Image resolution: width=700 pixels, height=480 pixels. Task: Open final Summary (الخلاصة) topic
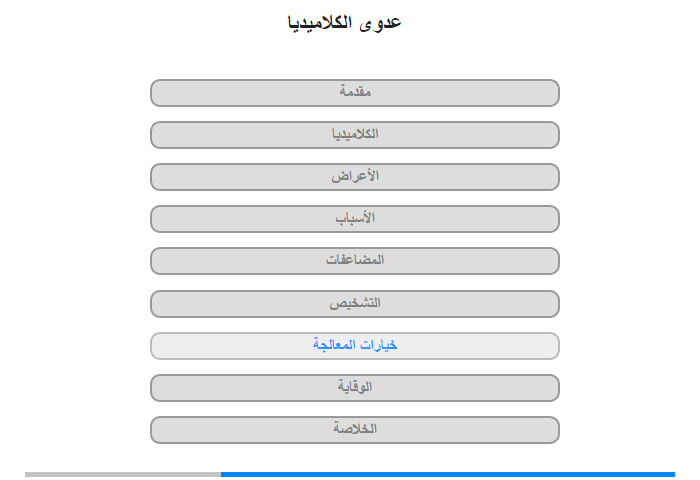pos(354,430)
